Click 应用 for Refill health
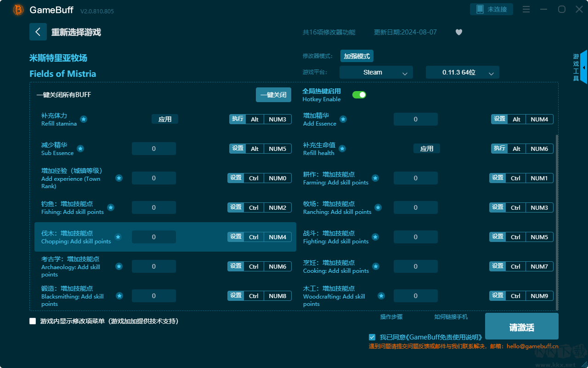This screenshot has height=368, width=588. [x=427, y=149]
